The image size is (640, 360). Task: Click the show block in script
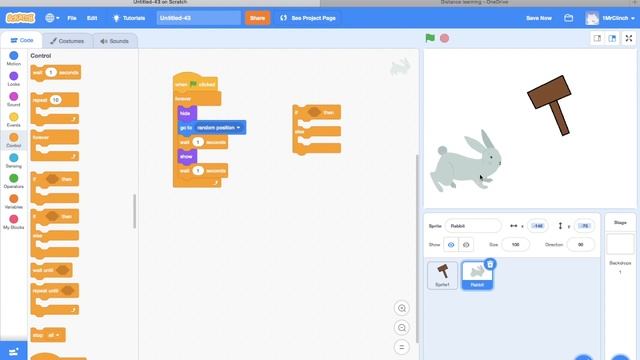[187, 157]
